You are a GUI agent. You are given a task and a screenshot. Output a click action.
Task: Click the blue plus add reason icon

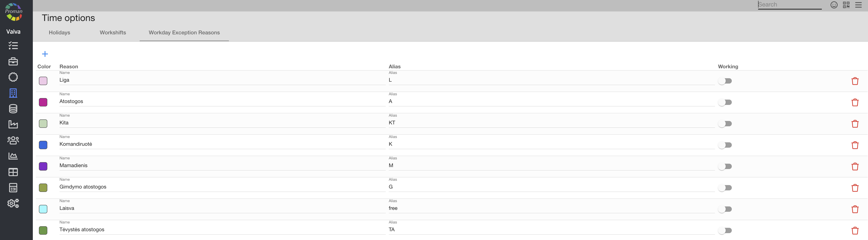click(x=45, y=54)
